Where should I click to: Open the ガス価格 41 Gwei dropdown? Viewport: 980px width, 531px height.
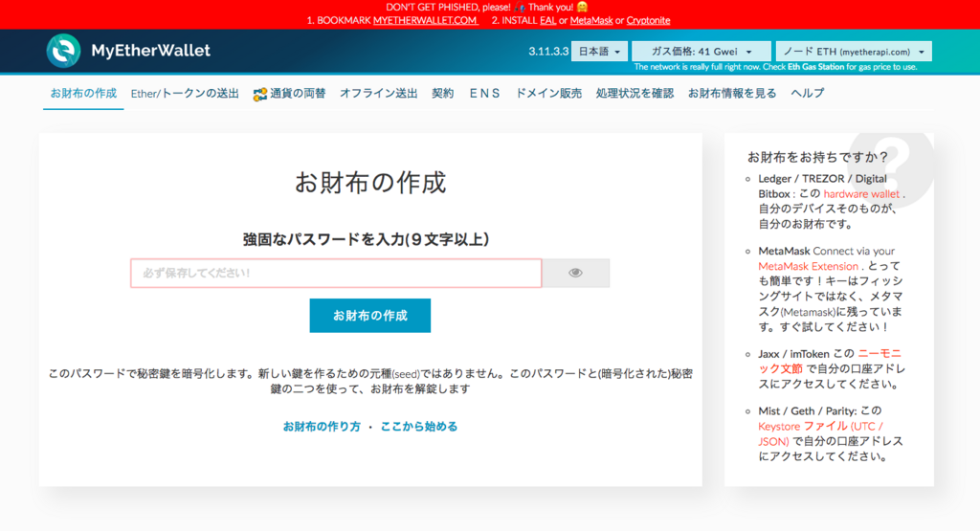[702, 52]
